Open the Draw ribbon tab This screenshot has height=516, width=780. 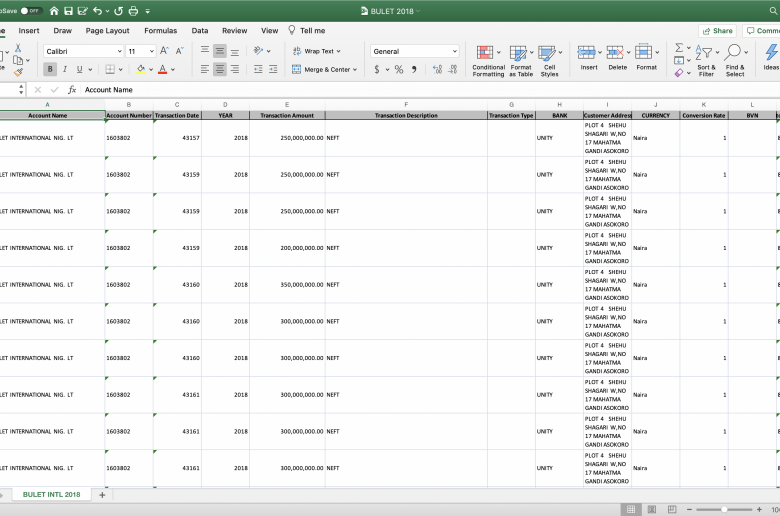tap(63, 30)
